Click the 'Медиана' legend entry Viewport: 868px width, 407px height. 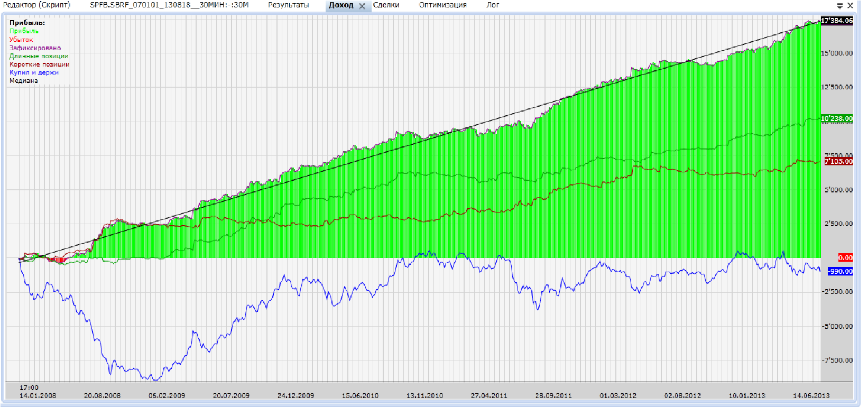coord(24,81)
